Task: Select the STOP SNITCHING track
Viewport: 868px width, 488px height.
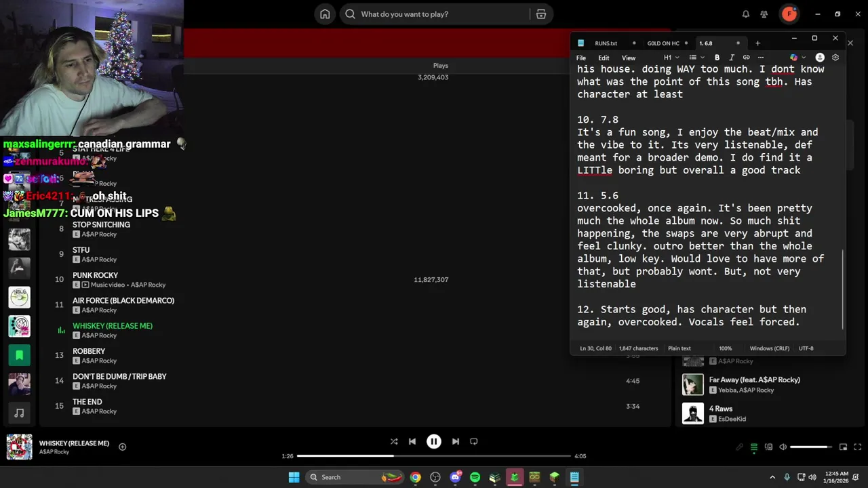Action: click(101, 225)
